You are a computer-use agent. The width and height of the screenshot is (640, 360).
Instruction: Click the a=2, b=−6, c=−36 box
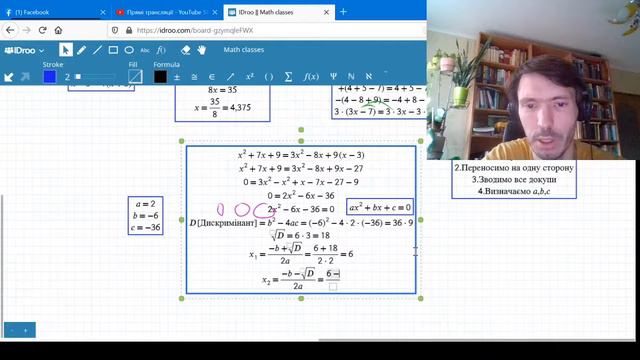click(145, 216)
